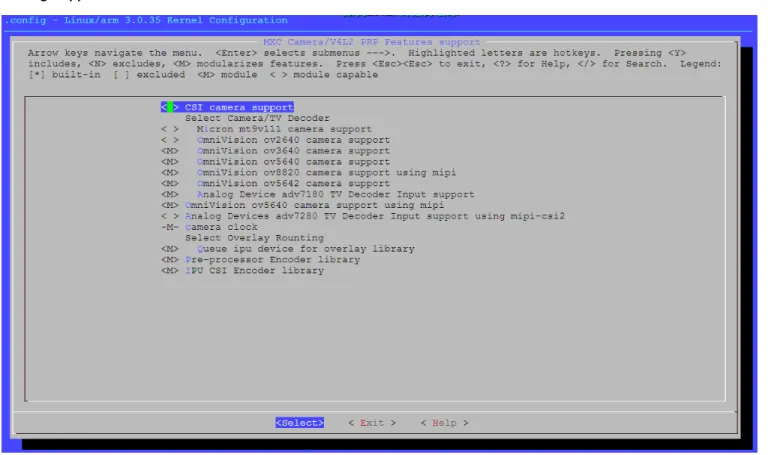Select Micron mt9v111 camera support entry
Screen dimensions: 768x455
pyautogui.click(x=284, y=129)
